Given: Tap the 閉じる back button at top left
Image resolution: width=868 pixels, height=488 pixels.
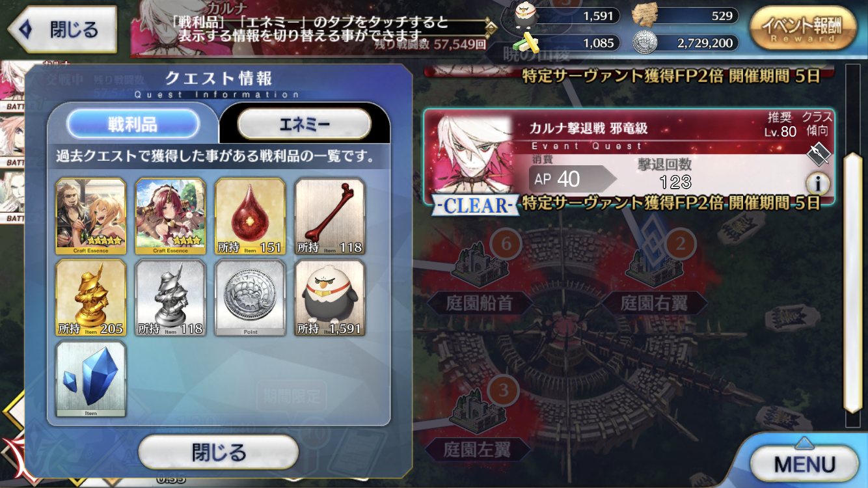Looking at the screenshot, I should click(x=62, y=29).
